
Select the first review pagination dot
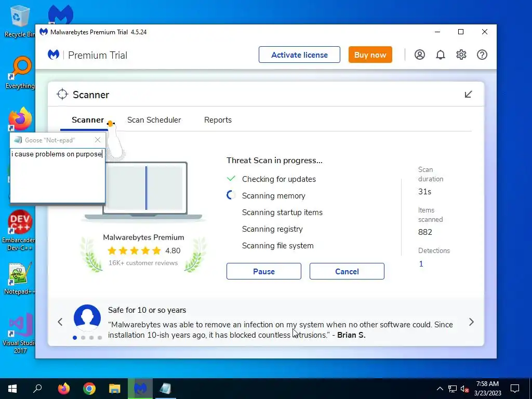coord(75,338)
